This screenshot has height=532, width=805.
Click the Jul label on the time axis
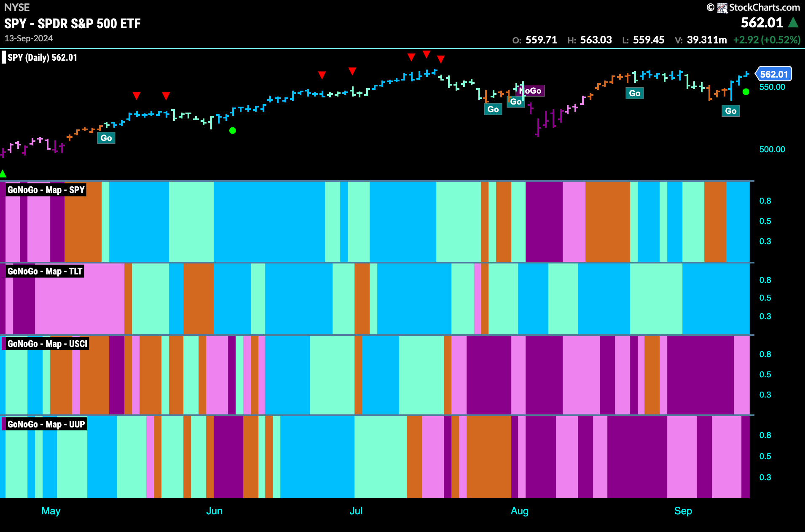click(356, 511)
